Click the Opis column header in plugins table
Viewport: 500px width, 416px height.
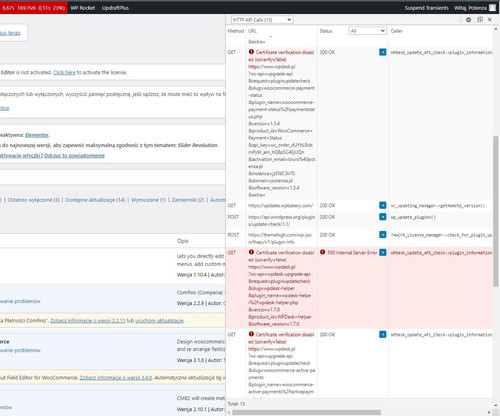tap(183, 241)
